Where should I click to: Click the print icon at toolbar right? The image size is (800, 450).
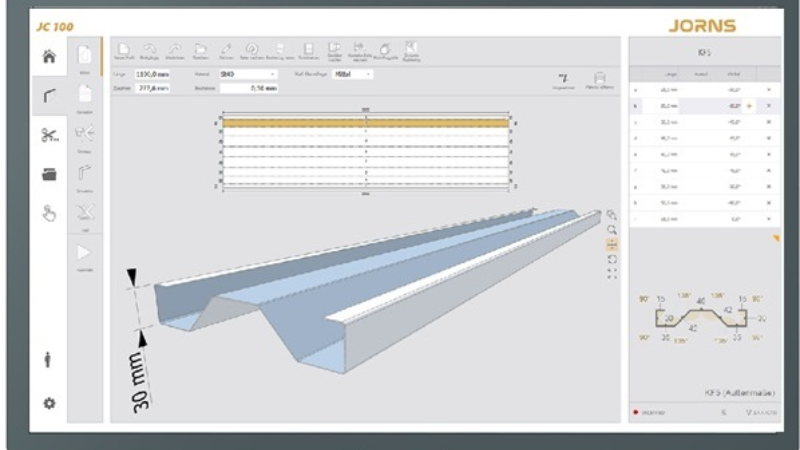click(x=600, y=78)
